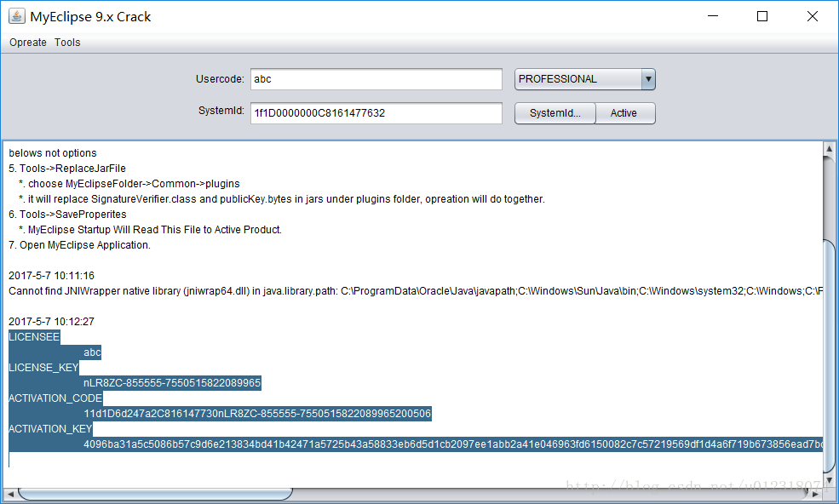Click the 'MyEclipse Startup Will Read This File' line

pyautogui.click(x=151, y=230)
